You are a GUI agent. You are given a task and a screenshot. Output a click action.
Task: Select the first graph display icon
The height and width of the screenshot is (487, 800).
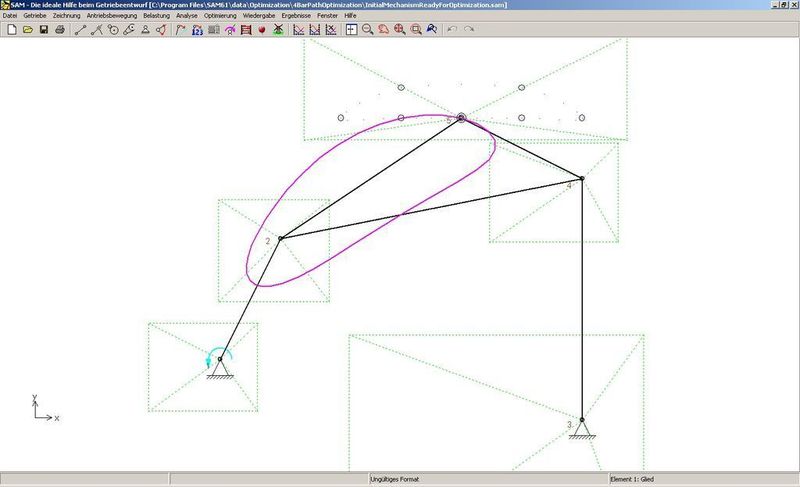pyautogui.click(x=298, y=30)
